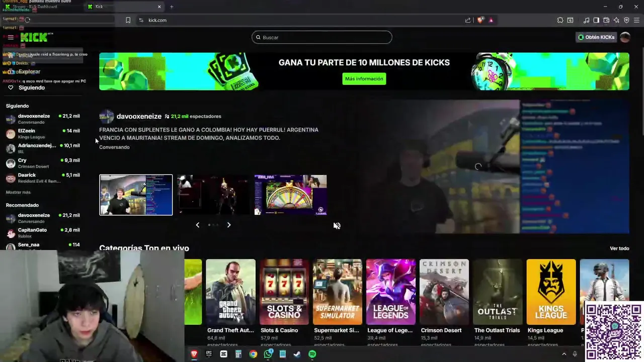Open CapitanGato recommended channel

coord(43,233)
